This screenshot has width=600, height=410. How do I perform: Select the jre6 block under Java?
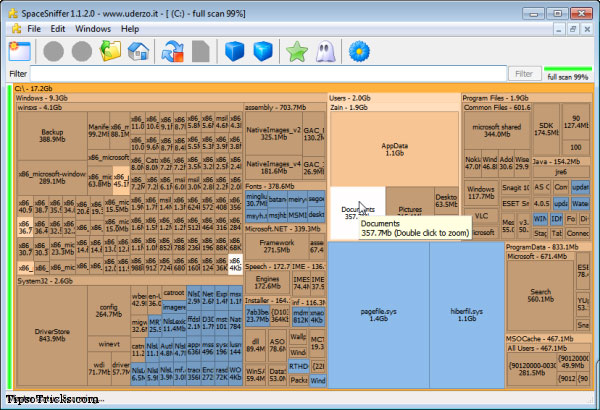coord(561,172)
